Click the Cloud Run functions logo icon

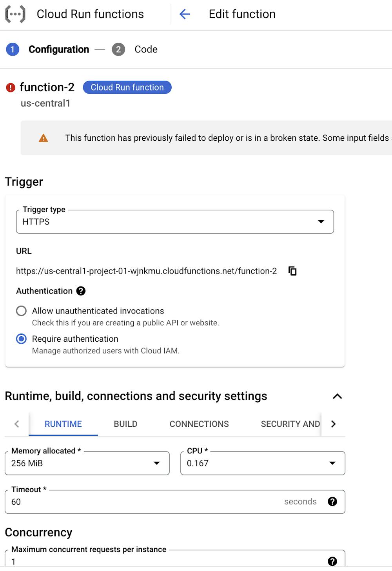coord(15,14)
